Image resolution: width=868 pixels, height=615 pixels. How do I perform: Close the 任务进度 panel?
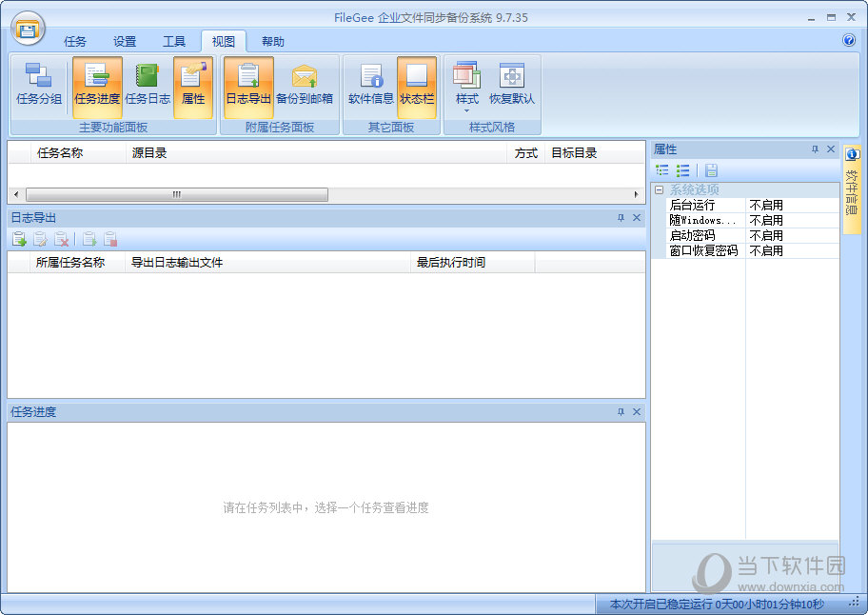[x=637, y=412]
